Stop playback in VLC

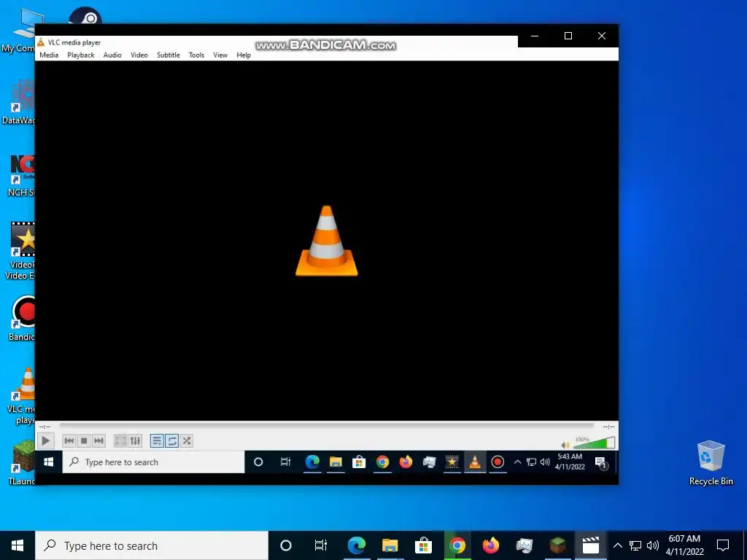point(84,441)
